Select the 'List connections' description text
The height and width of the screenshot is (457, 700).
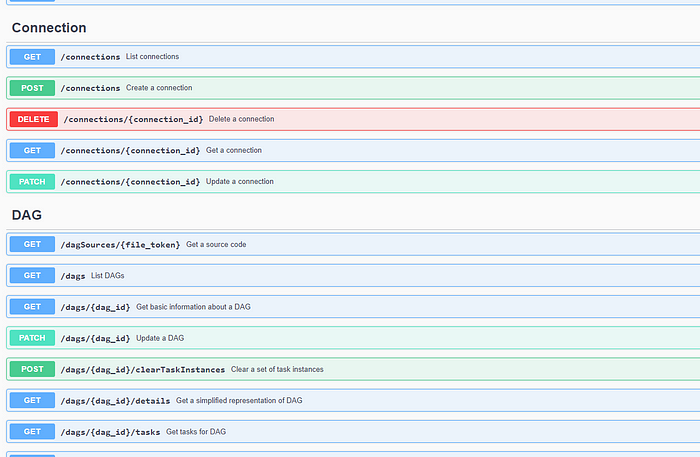(x=152, y=57)
